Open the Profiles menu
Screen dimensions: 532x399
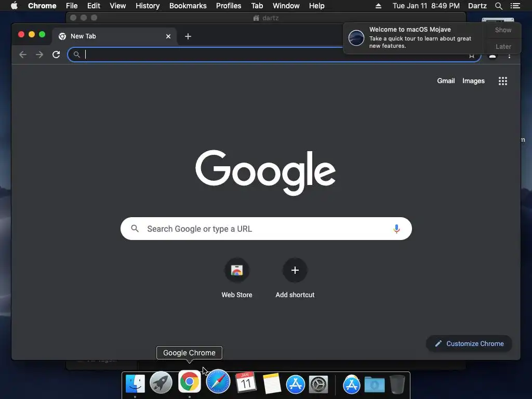point(229,6)
